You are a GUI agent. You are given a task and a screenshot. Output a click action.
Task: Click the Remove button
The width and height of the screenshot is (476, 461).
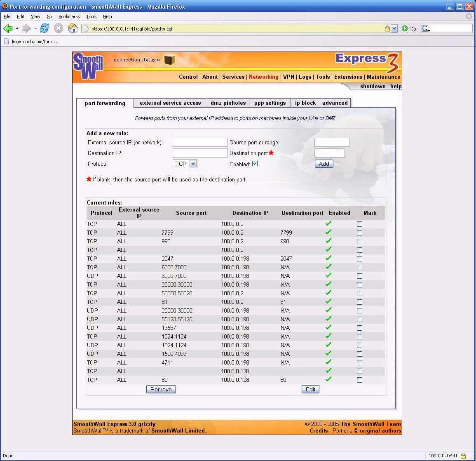click(x=161, y=389)
